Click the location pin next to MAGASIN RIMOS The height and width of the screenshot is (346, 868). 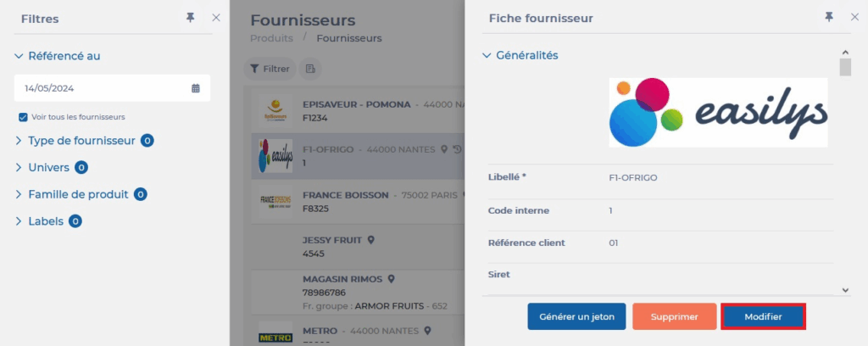coord(391,278)
